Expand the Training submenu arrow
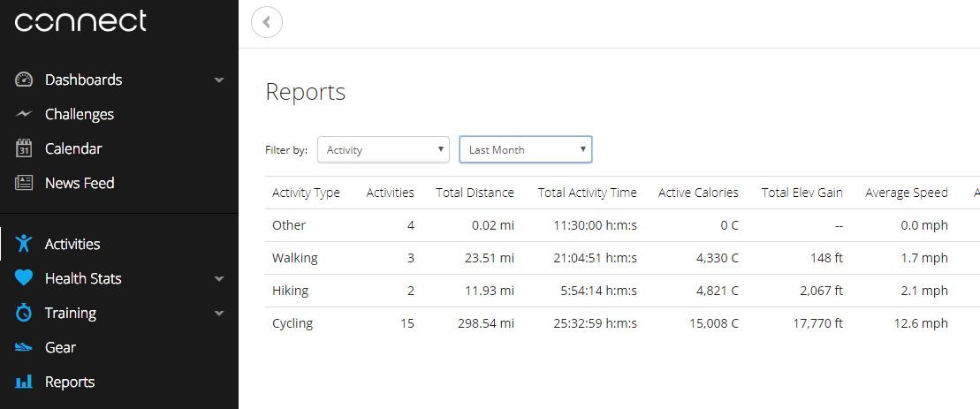This screenshot has height=409, width=980. click(219, 314)
